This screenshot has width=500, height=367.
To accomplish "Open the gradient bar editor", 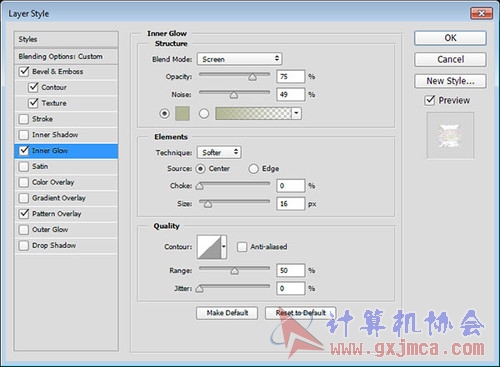I will 253,114.
